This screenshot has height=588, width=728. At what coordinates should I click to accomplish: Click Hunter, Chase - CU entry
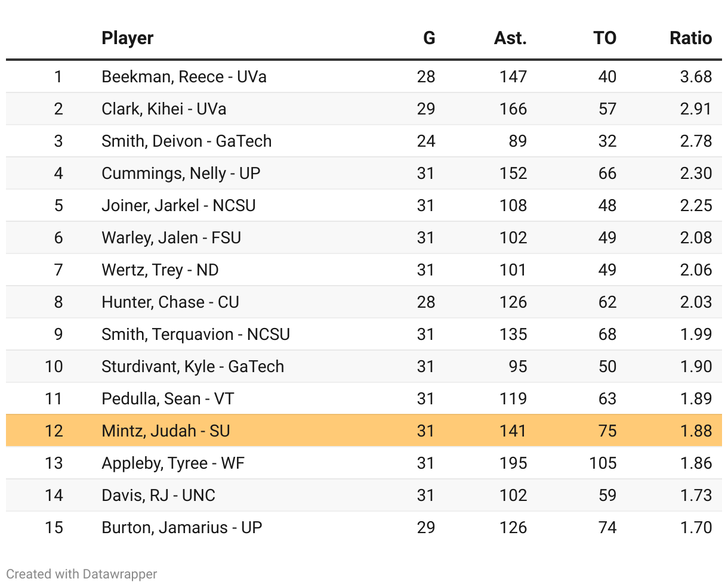click(170, 302)
